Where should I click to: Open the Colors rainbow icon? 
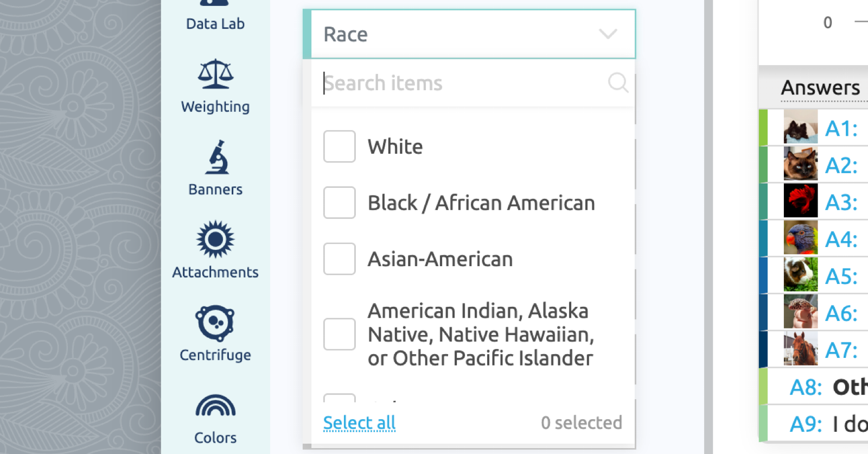tap(215, 405)
